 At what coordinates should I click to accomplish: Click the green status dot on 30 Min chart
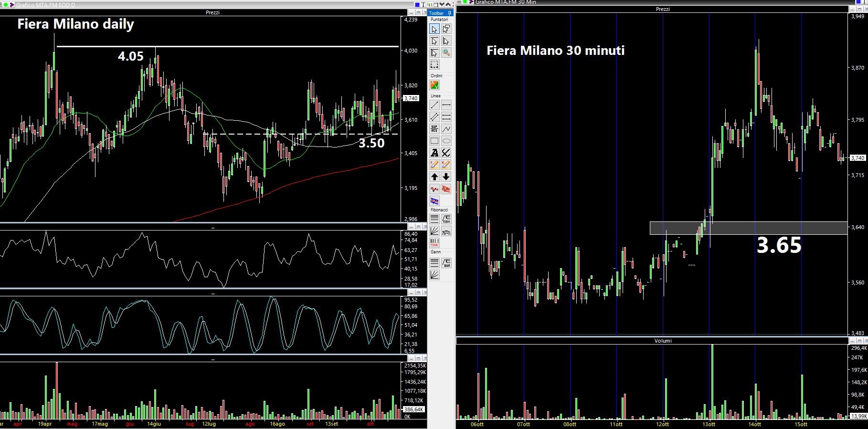(465, 2)
